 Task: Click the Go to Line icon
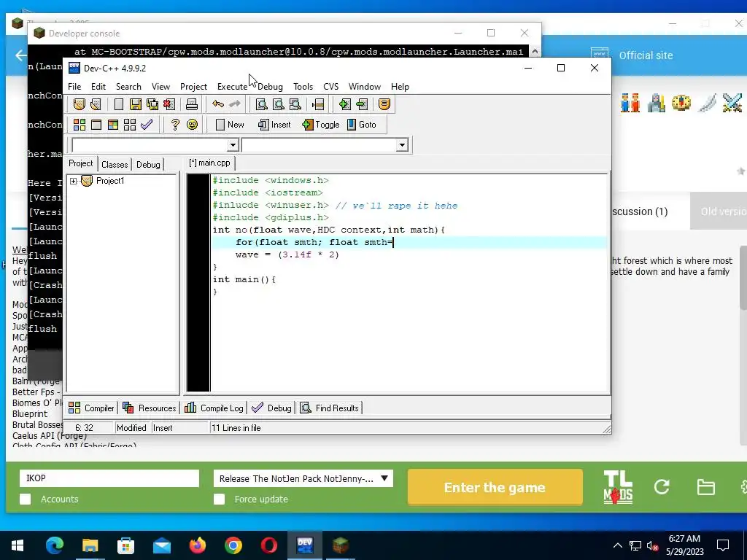318,104
